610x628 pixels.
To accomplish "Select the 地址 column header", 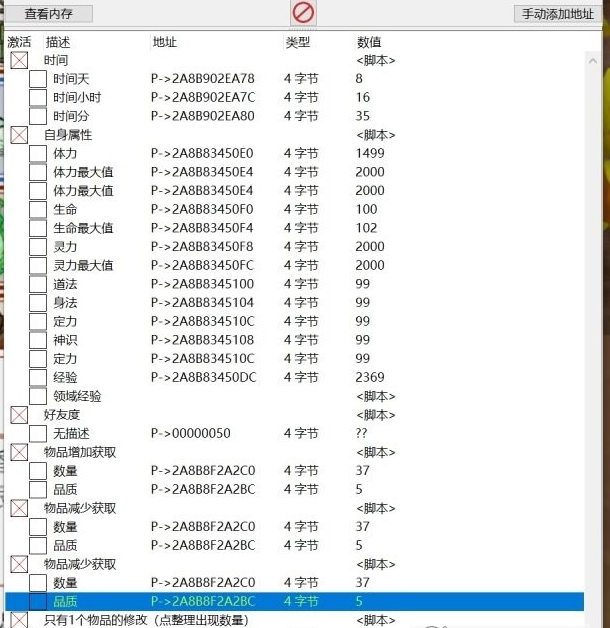I will click(x=165, y=42).
